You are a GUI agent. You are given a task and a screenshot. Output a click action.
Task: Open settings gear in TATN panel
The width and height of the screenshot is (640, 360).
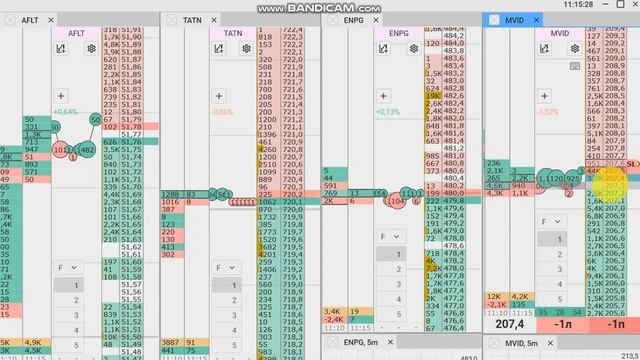pyautogui.click(x=246, y=49)
